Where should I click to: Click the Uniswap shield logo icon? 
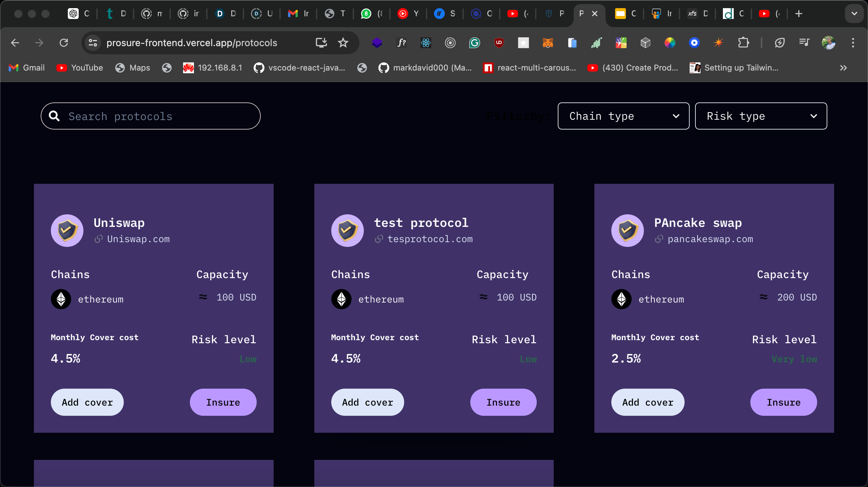pyautogui.click(x=67, y=231)
